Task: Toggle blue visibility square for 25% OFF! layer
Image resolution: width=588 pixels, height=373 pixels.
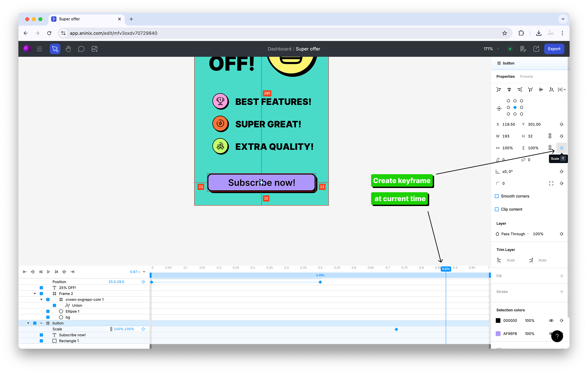Action: coord(41,288)
